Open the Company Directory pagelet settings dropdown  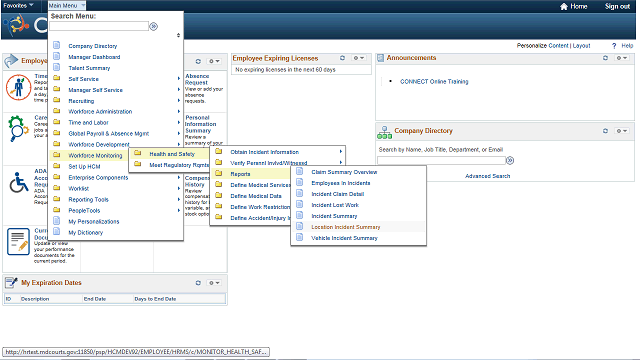pyautogui.click(x=622, y=131)
